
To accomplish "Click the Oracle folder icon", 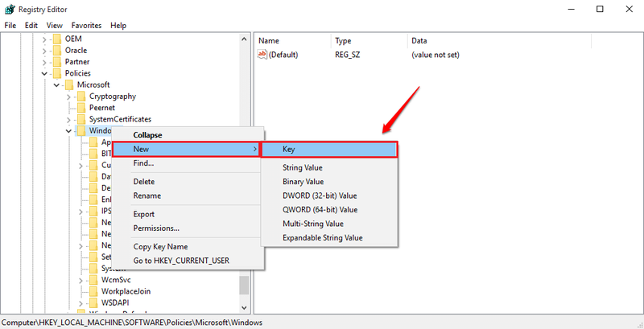I will (x=57, y=51).
